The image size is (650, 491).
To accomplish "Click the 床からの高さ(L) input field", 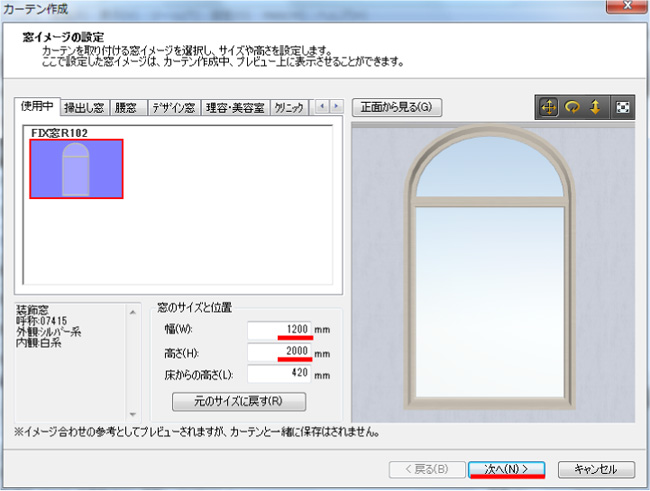I will point(279,374).
